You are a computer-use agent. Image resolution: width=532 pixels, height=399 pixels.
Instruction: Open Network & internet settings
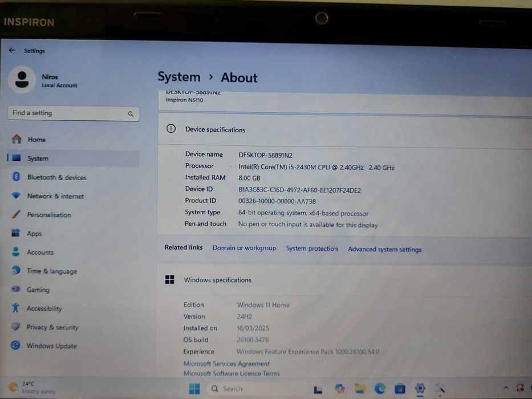(x=73, y=196)
